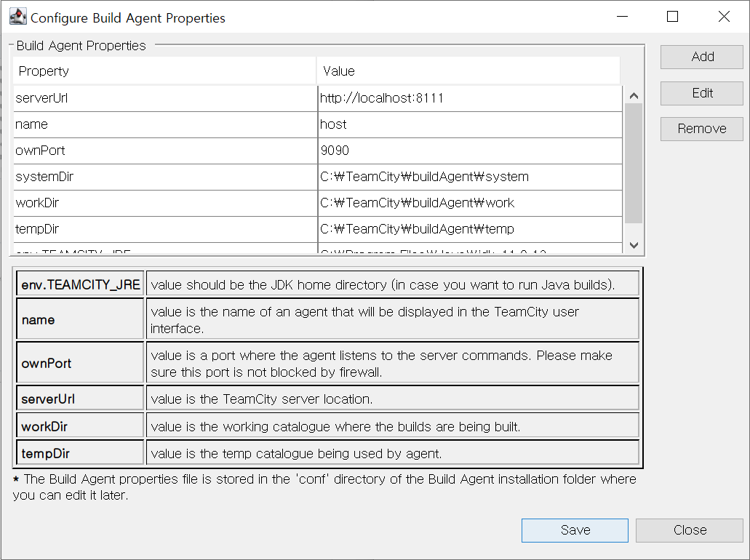Image resolution: width=750 pixels, height=560 pixels.
Task: Click the bold workDir label in help table
Action: [80, 426]
